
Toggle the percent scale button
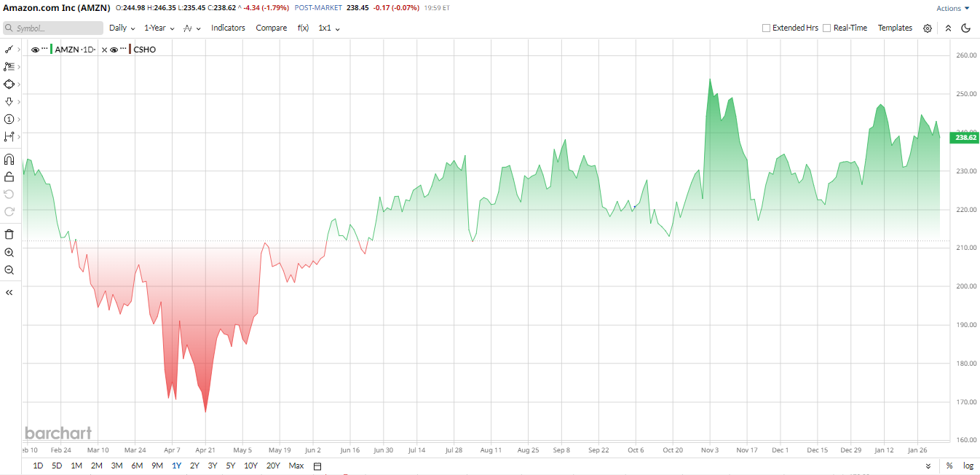pyautogui.click(x=949, y=466)
